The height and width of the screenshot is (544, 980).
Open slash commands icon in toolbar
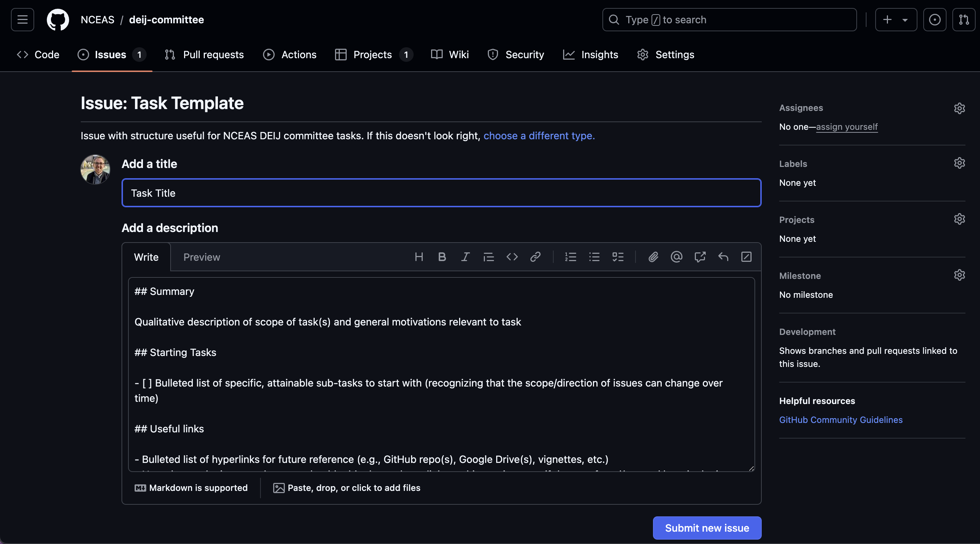tap(746, 257)
